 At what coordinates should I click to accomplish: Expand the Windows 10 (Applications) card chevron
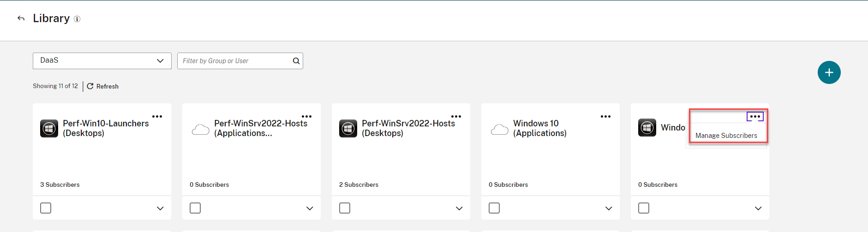[x=609, y=208]
